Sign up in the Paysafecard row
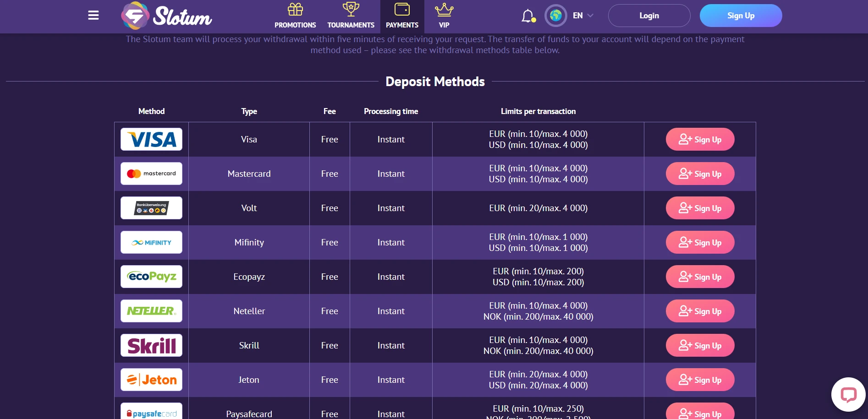Viewport: 868px width, 419px height. pyautogui.click(x=700, y=411)
